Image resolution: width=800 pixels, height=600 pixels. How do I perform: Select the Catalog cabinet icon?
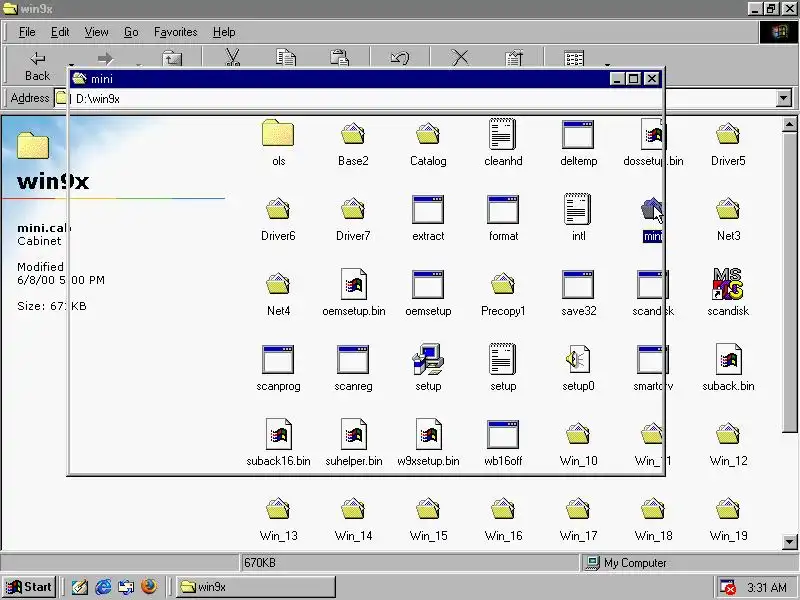tap(428, 143)
